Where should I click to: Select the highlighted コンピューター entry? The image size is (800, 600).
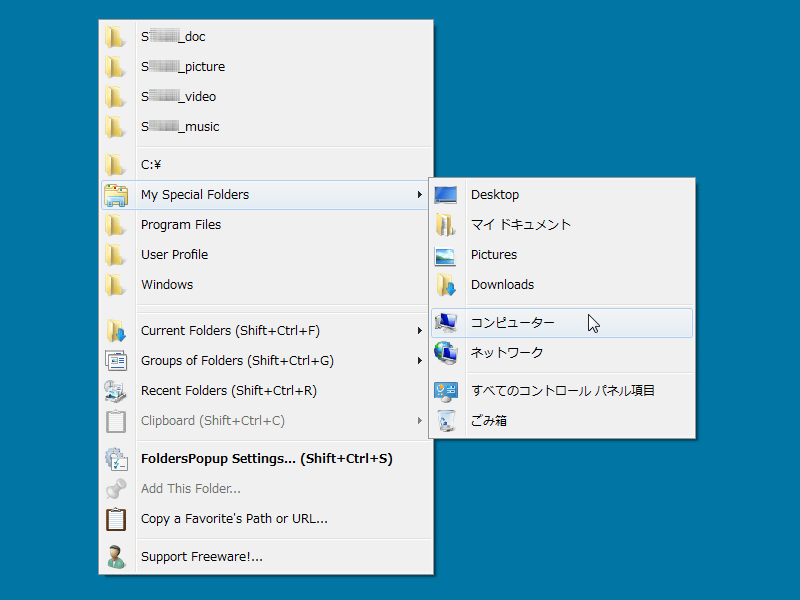(x=562, y=323)
